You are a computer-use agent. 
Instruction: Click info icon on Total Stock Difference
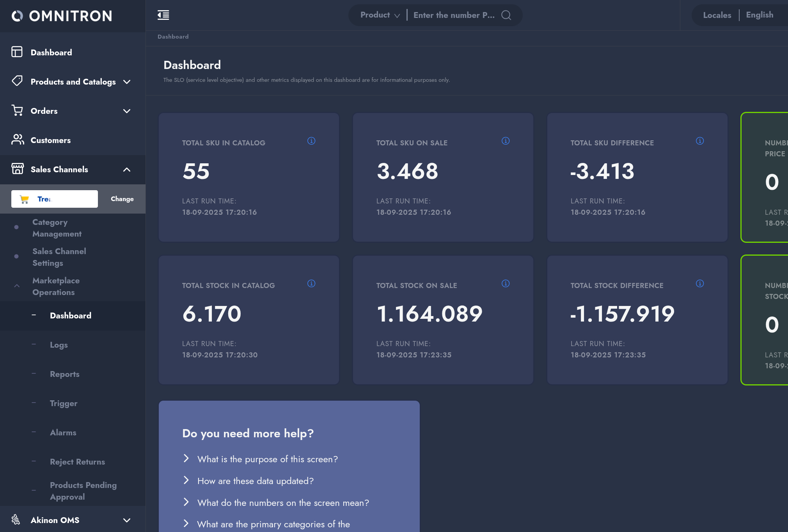(x=700, y=283)
